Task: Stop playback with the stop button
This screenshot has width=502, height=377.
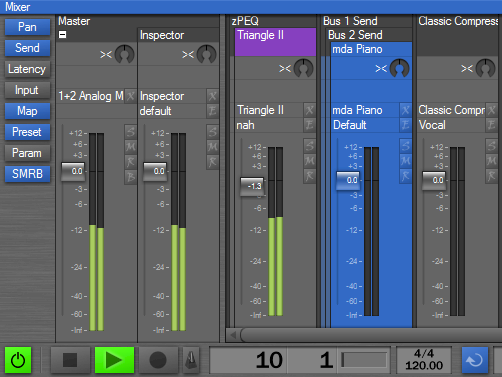Action: 70,360
